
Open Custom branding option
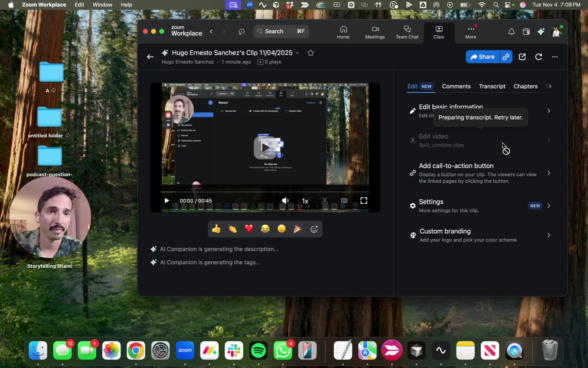coord(480,235)
